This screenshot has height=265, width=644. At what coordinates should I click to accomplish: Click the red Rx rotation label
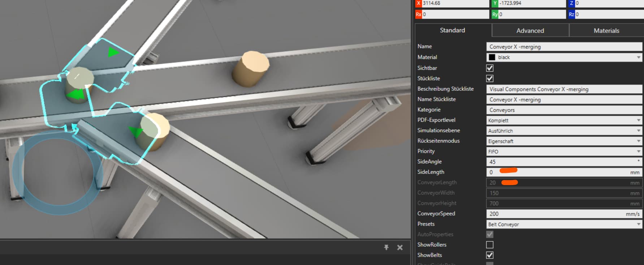(419, 14)
